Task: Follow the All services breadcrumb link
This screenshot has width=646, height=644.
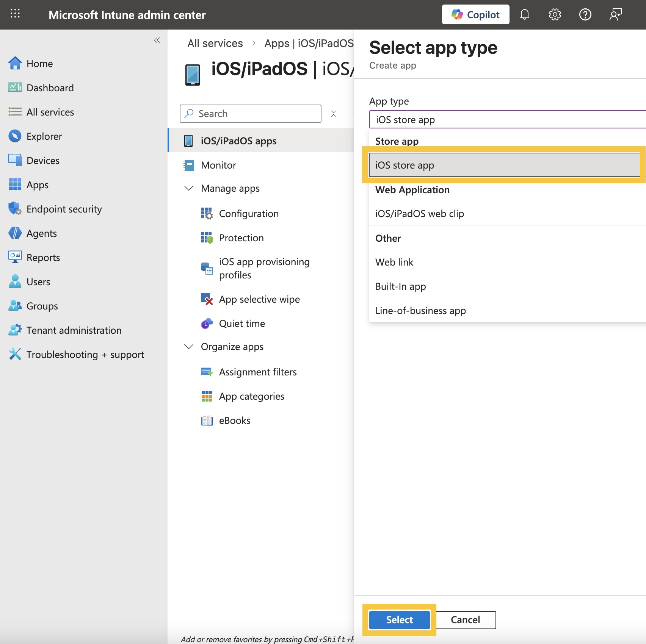Action: (215, 44)
